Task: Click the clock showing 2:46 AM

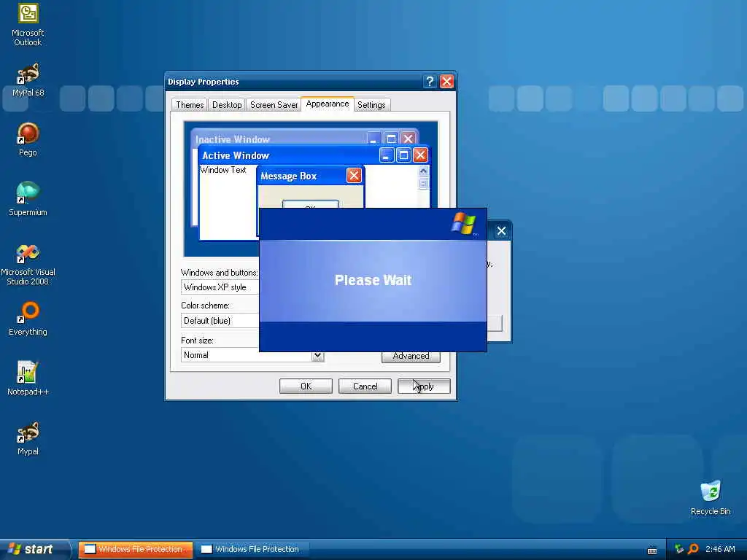Action: (x=720, y=549)
